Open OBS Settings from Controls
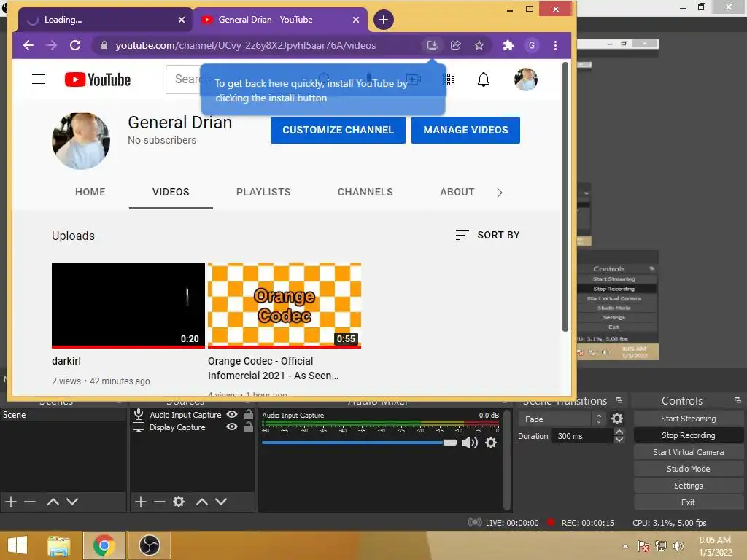This screenshot has width=747, height=560. coord(689,486)
